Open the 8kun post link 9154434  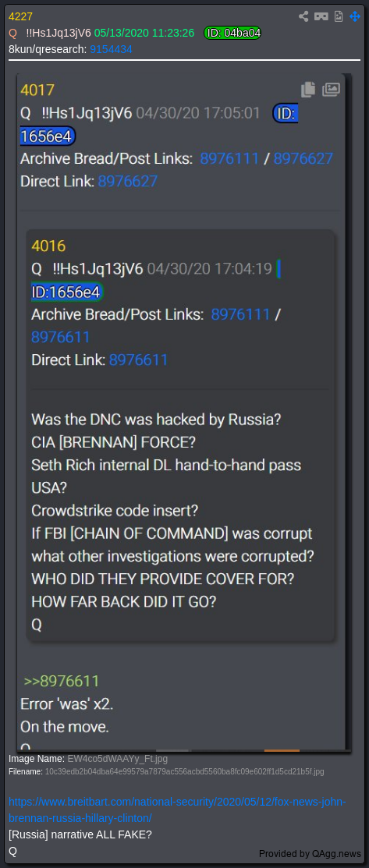coord(111,49)
